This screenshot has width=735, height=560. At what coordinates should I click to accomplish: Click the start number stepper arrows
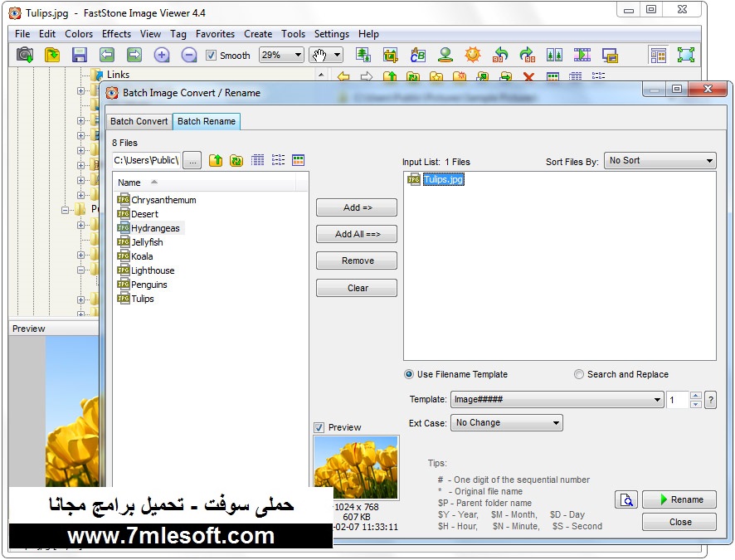[x=696, y=399]
